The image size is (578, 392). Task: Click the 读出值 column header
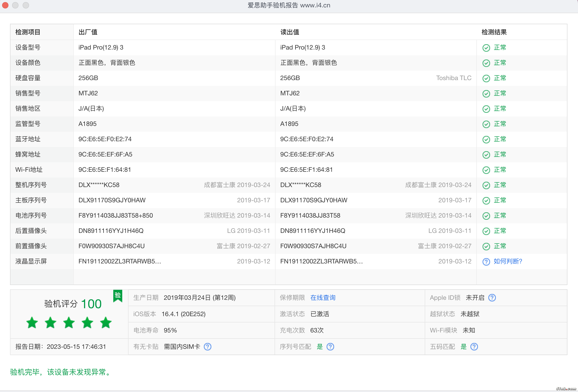point(290,32)
